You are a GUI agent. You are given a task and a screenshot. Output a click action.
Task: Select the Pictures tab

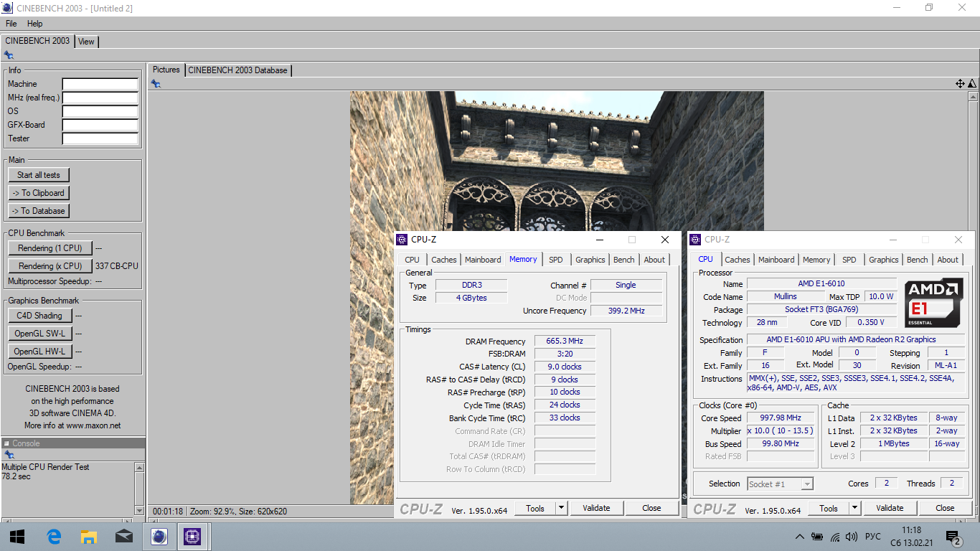166,70
